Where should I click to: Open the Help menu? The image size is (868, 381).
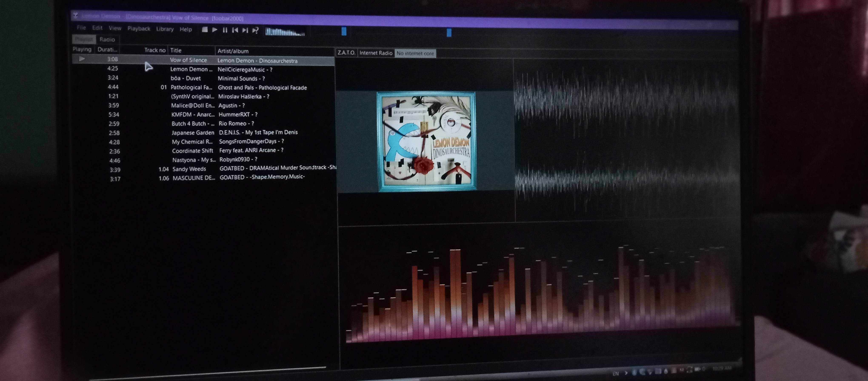[x=186, y=29]
